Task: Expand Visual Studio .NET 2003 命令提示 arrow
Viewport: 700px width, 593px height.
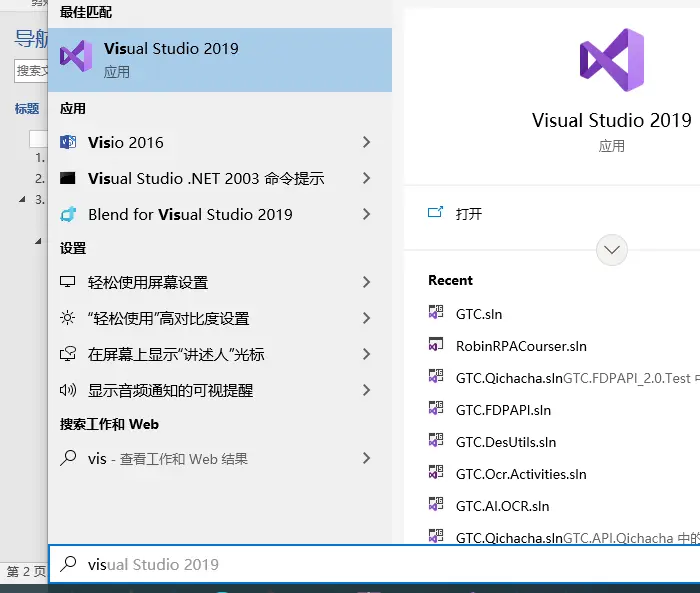Action: click(x=367, y=178)
